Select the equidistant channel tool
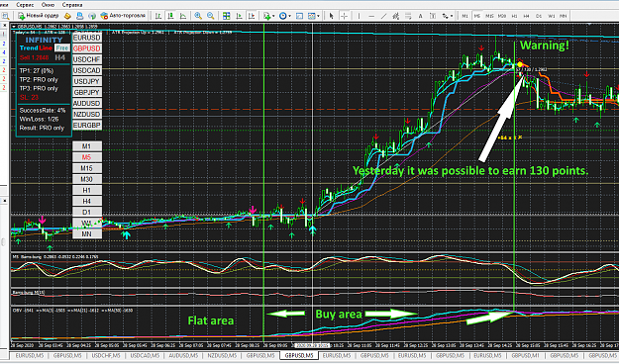This screenshot has width=619, height=364. (x=395, y=16)
